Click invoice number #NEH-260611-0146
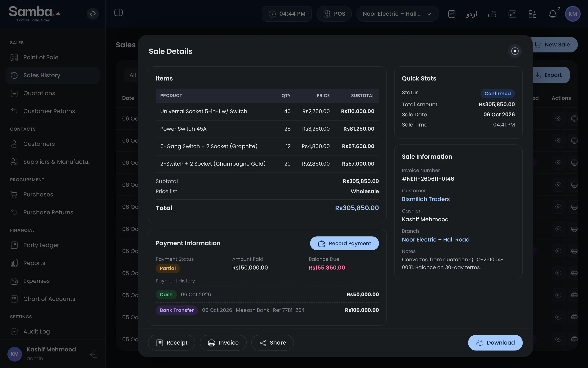588x368 pixels. click(x=428, y=179)
